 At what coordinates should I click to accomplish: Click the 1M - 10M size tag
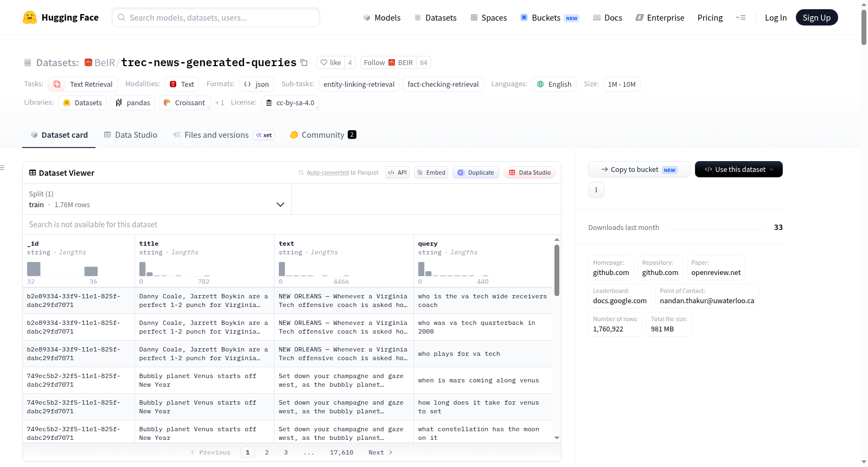pyautogui.click(x=622, y=84)
